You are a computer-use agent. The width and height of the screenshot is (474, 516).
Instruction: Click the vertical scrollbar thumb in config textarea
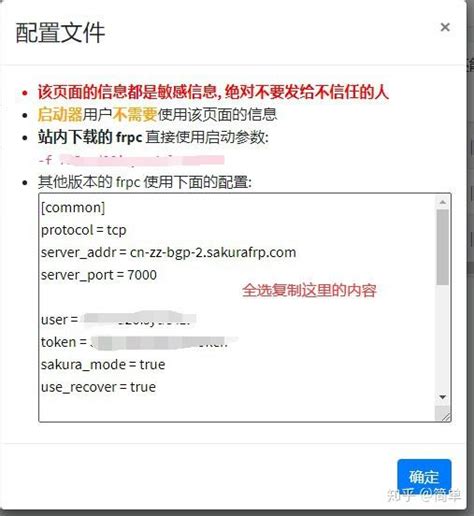[443, 247]
